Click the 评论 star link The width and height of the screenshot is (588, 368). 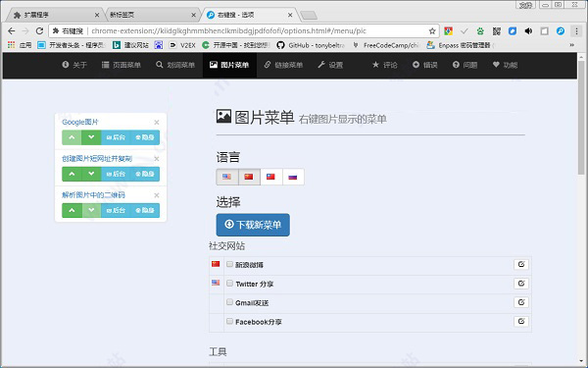(385, 65)
